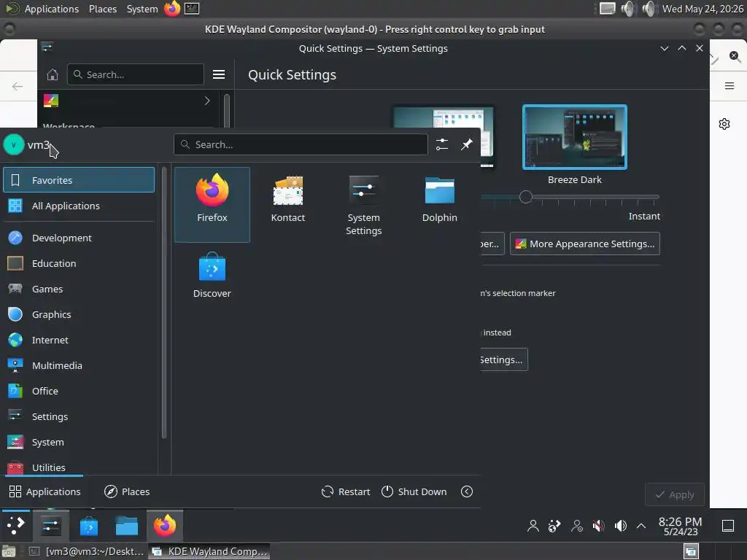Open the muted audio volume tray icon
Viewport: 747px width, 560px height.
tap(598, 526)
